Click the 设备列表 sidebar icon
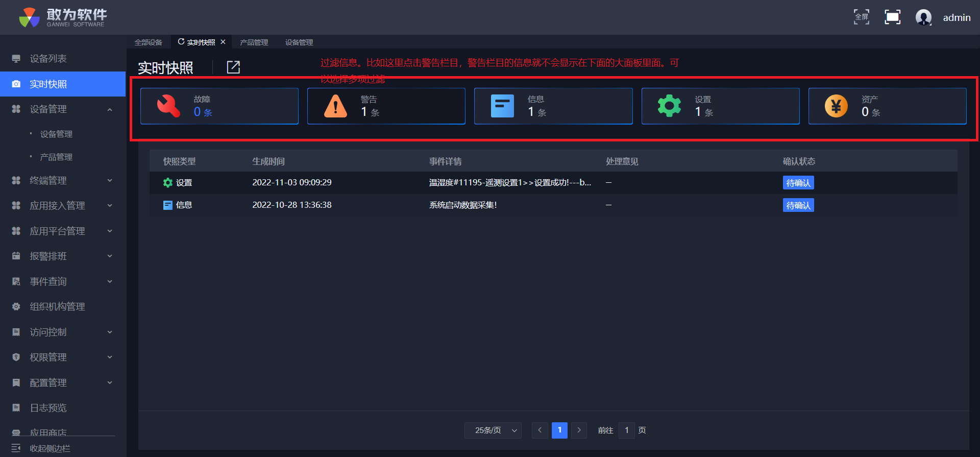This screenshot has height=457, width=980. (x=16, y=59)
